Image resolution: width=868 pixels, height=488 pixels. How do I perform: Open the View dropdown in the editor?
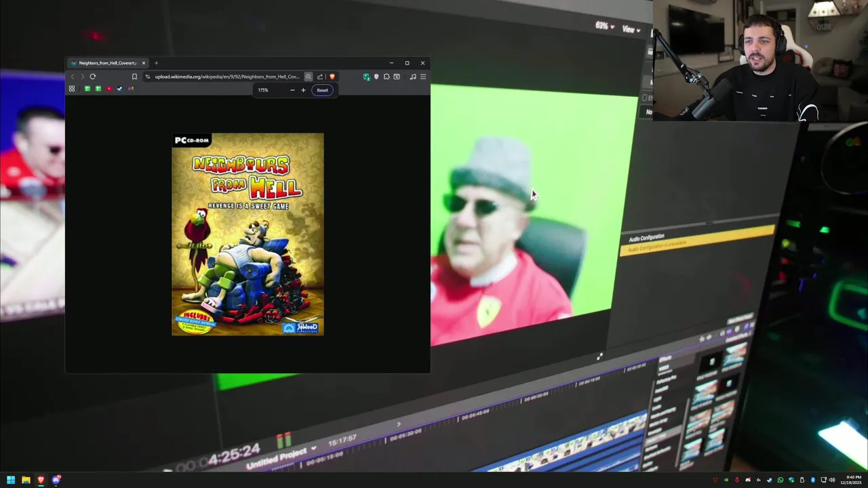click(631, 29)
